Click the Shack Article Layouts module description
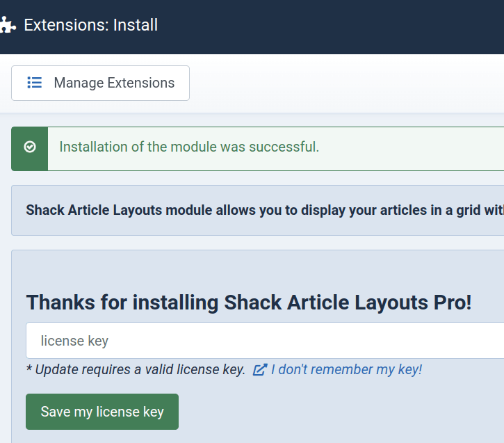 tap(265, 210)
